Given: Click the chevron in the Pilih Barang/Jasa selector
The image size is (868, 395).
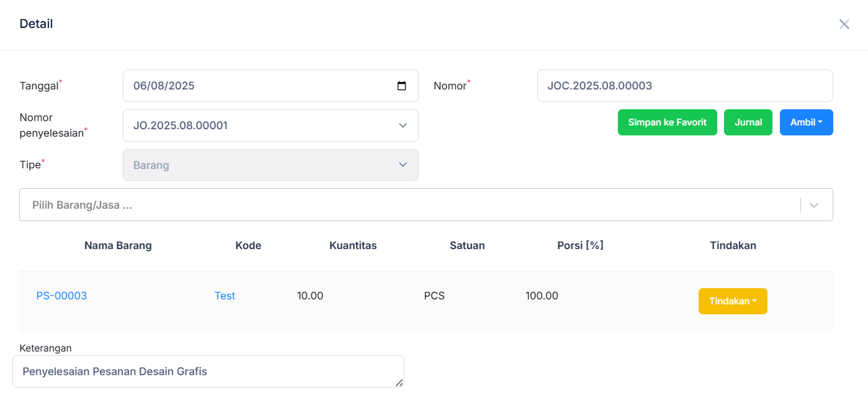Looking at the screenshot, I should point(813,205).
